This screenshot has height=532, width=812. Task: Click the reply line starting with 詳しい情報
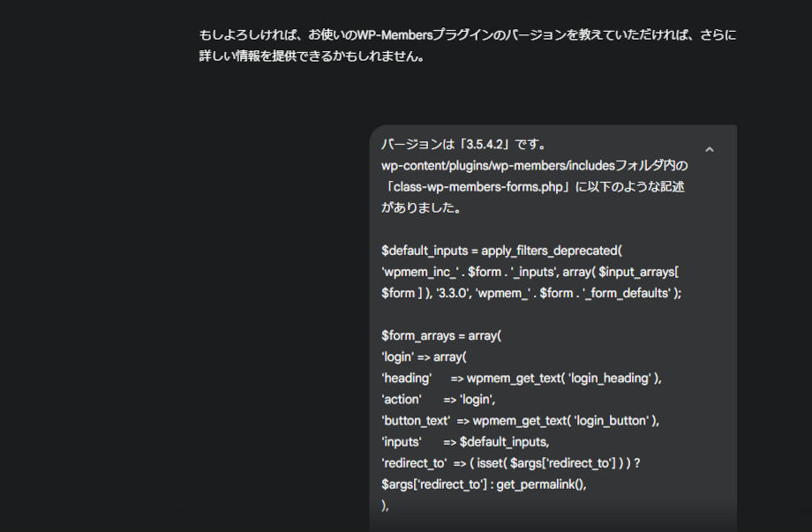click(312, 56)
